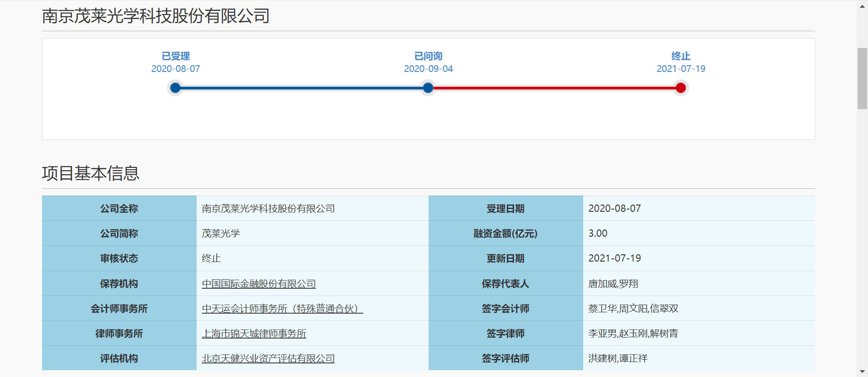Click the 公司简称 header cell
The height and width of the screenshot is (377, 868).
click(x=119, y=234)
